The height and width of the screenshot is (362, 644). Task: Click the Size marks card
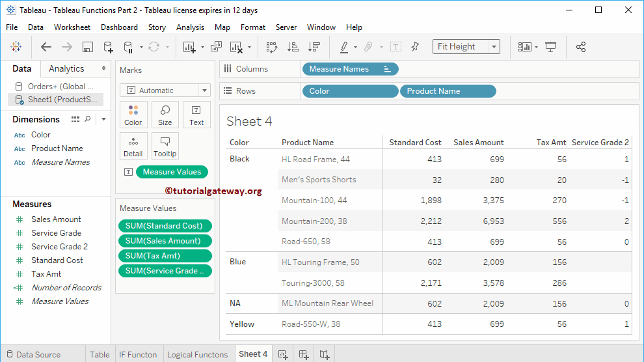(x=165, y=115)
